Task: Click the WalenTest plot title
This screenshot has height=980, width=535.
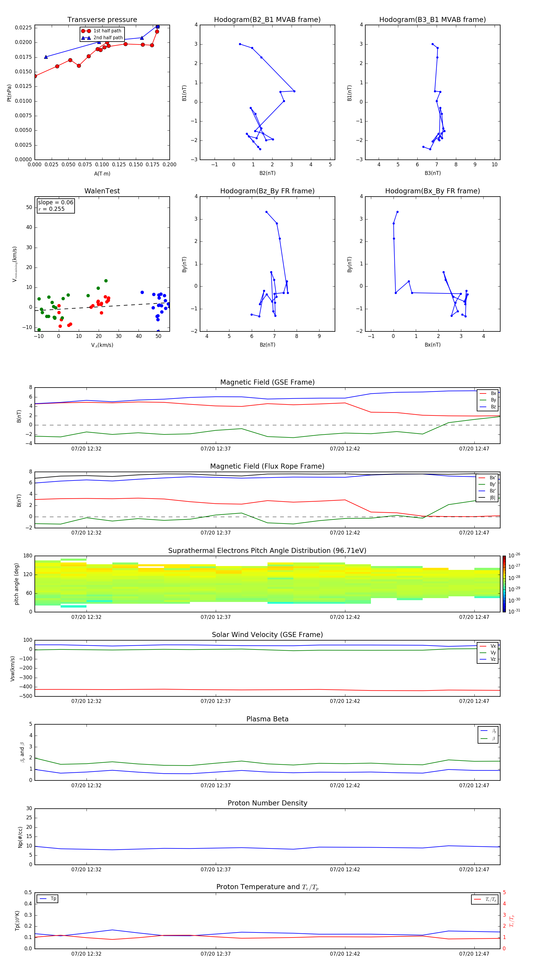Action: (x=102, y=191)
